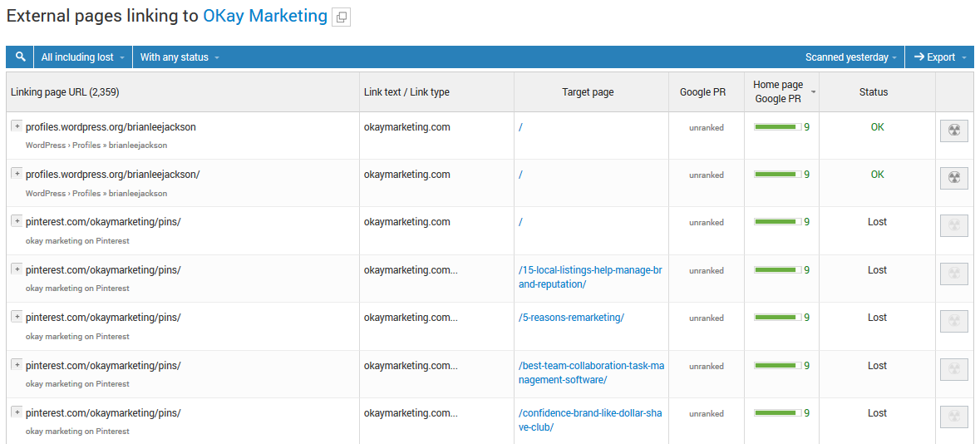This screenshot has height=444, width=980.
Task: Open the /5-reasons-remarketing/ target link
Action: [571, 317]
